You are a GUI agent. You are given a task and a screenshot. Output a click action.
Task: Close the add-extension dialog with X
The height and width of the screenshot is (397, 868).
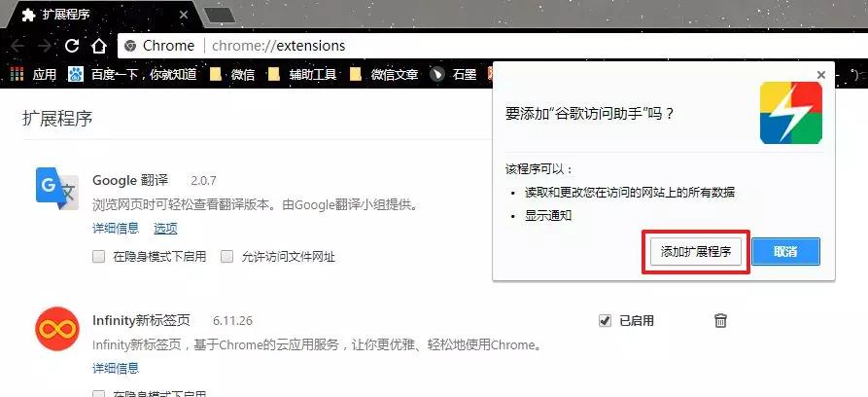[x=821, y=75]
